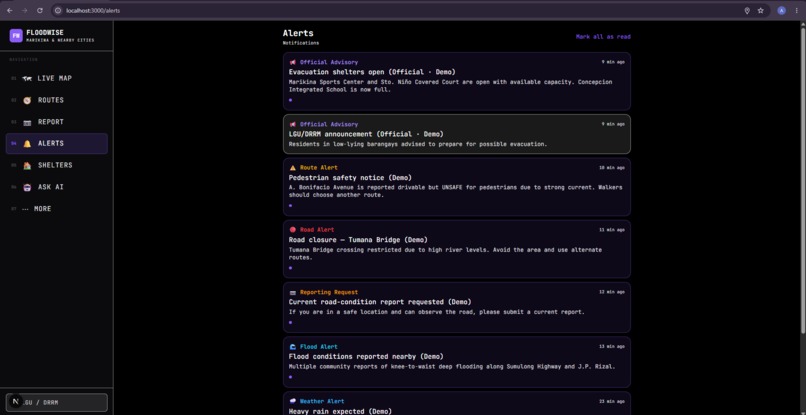Click 13 min ago timestamp on Flood Alert
The width and height of the screenshot is (806, 415).
tap(612, 347)
